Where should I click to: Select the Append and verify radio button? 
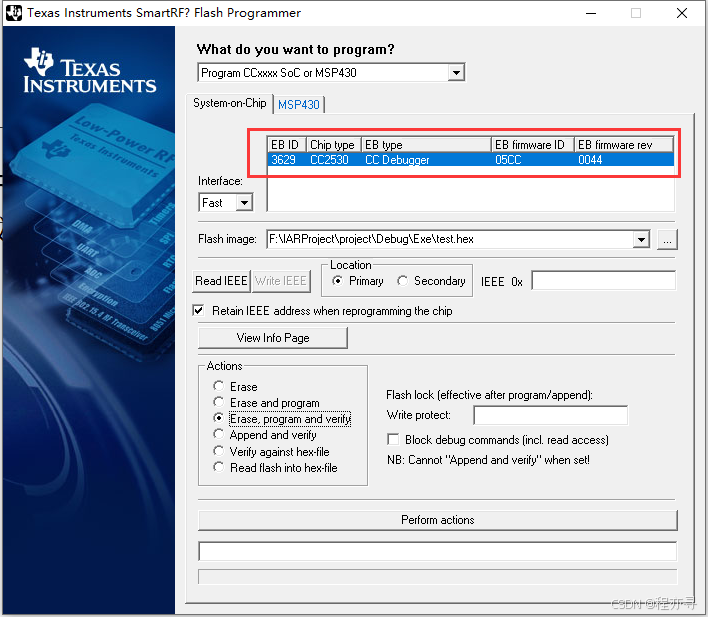[x=219, y=434]
